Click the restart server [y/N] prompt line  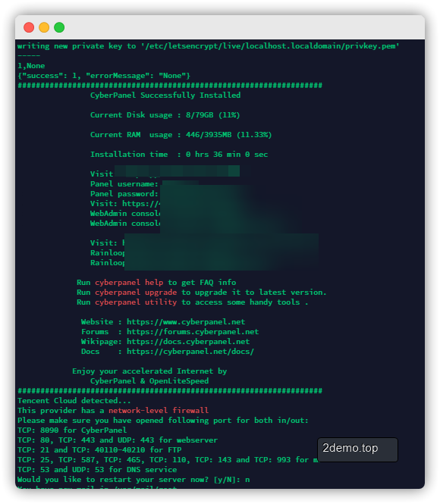tap(134, 480)
